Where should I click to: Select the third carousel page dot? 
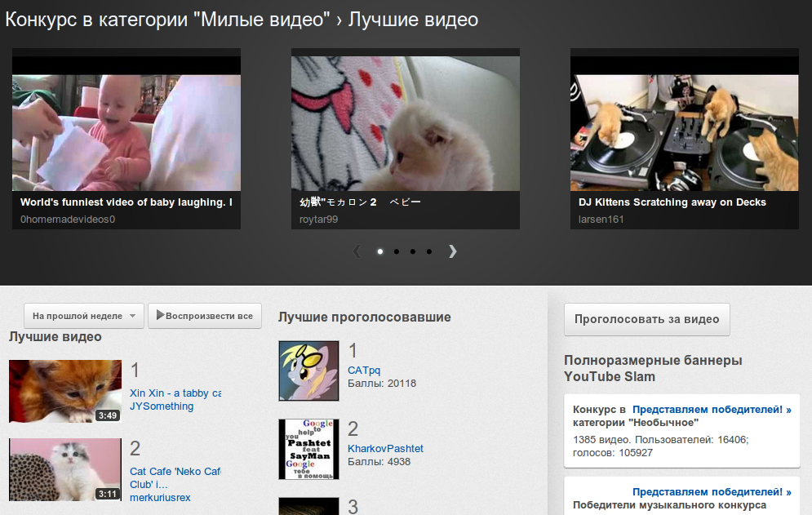[x=413, y=251]
